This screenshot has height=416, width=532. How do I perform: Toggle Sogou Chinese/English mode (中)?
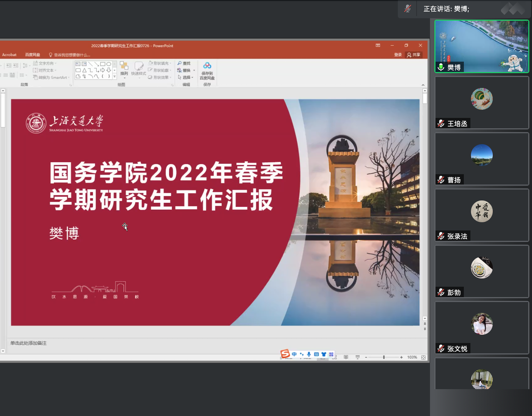point(294,354)
